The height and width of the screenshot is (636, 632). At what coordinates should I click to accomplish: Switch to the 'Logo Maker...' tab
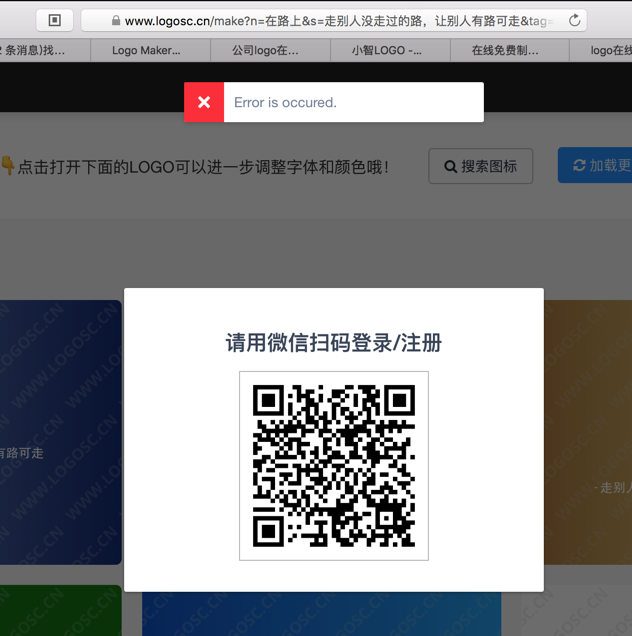pyautogui.click(x=150, y=50)
